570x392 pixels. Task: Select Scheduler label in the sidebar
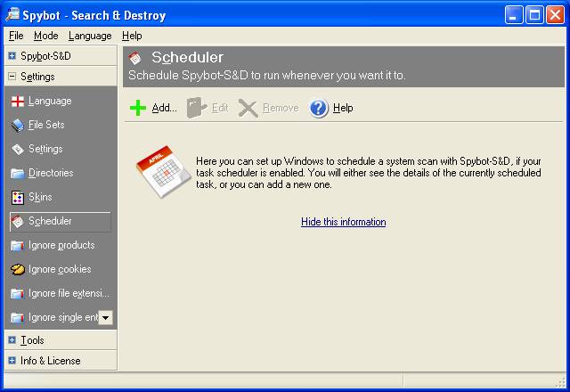(x=50, y=221)
